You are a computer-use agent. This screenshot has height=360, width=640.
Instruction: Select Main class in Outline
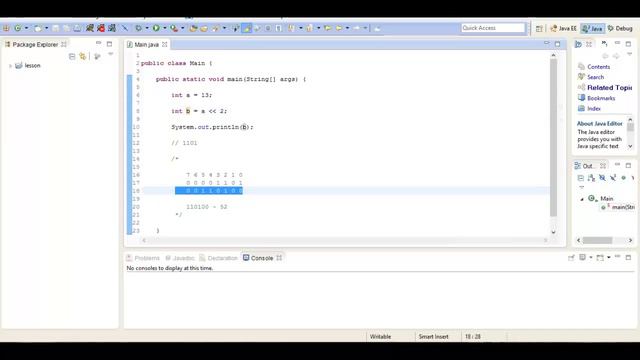coord(606,198)
